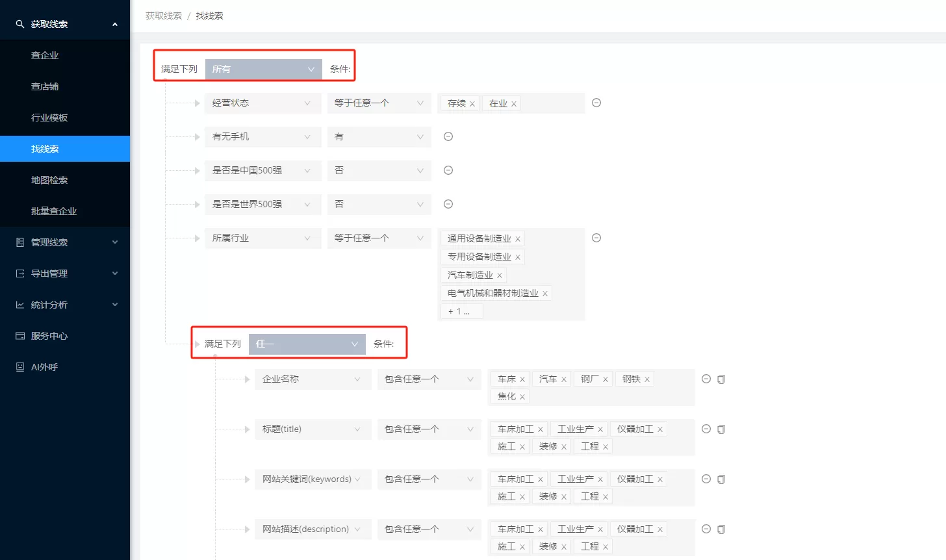This screenshot has width=946, height=560.
Task: Remove the 网站关键词(keywords) condition row
Action: (x=706, y=479)
